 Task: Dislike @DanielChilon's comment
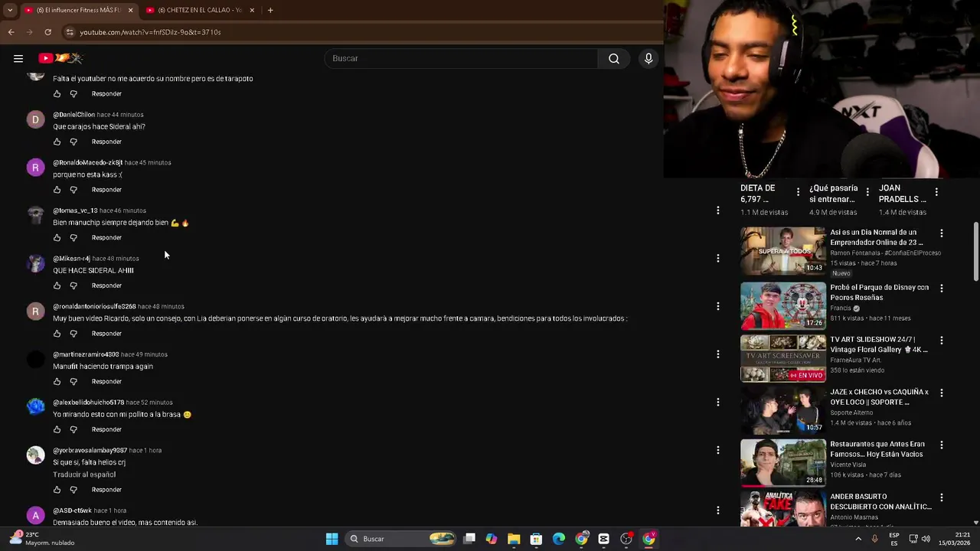(x=73, y=142)
